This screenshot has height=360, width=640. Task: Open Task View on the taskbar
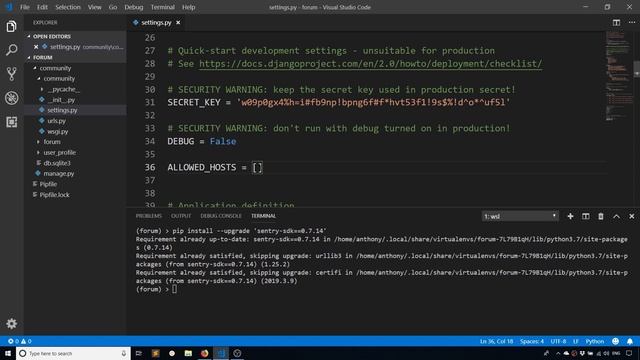[138, 353]
